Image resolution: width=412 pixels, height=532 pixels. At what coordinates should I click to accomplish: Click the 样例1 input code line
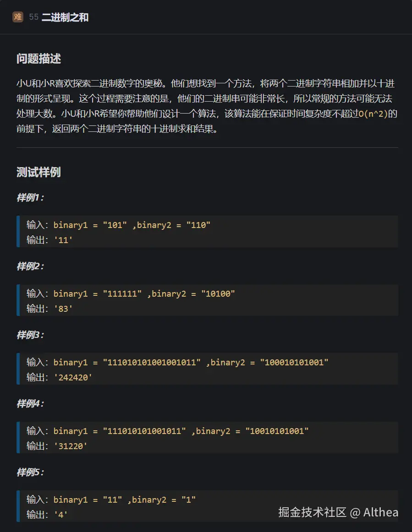(x=118, y=225)
